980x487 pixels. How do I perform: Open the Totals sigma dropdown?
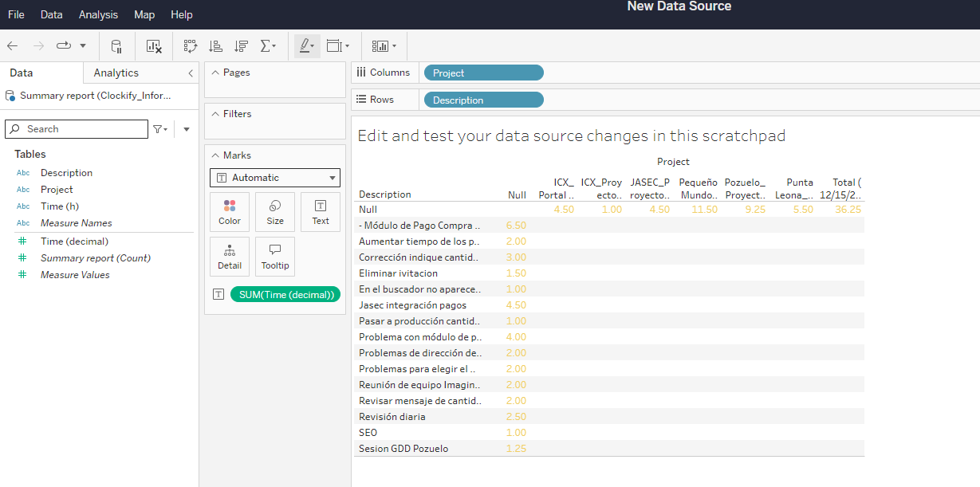pos(268,45)
